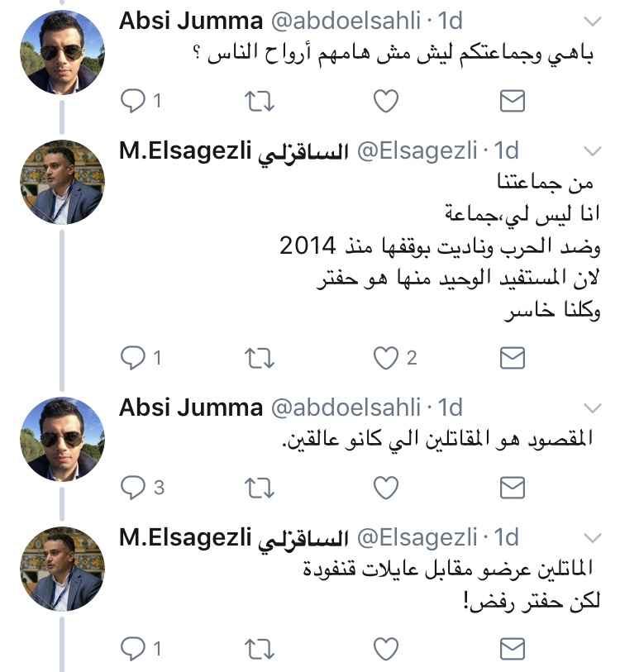
Task: Like Absi Jumma's second tweet
Action: [386, 488]
